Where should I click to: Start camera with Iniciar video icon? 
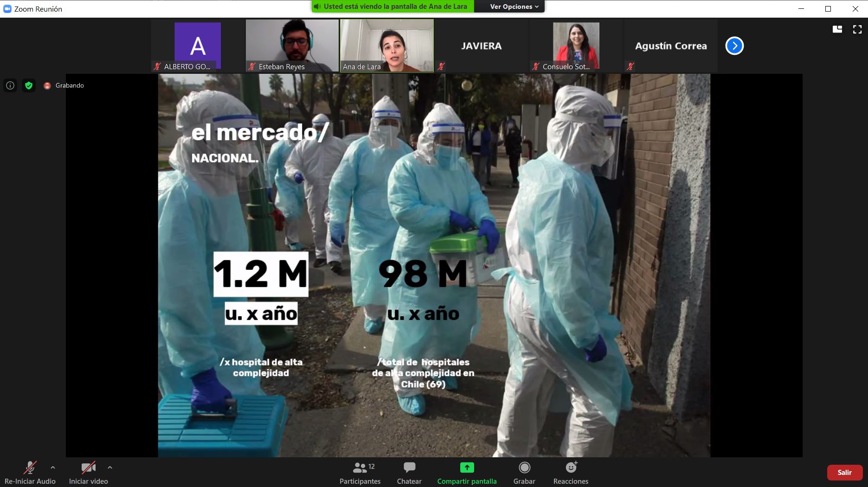(88, 468)
